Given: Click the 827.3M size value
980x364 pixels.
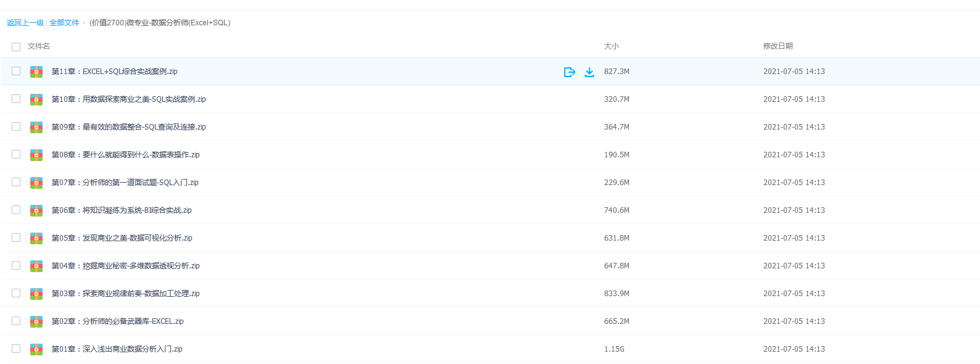Looking at the screenshot, I should (617, 72).
